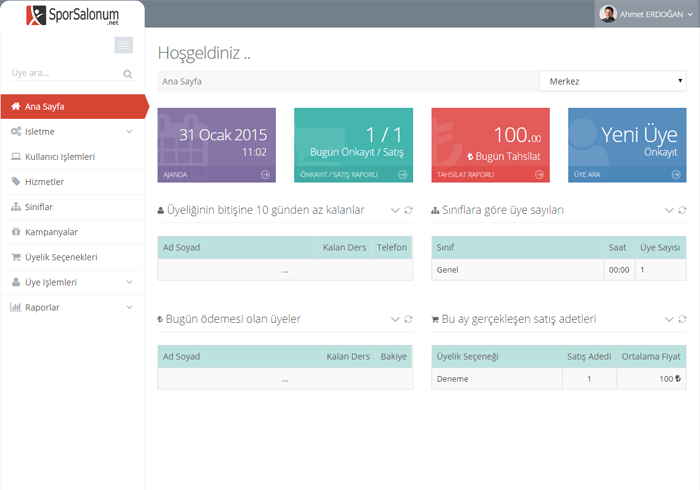
Task: Click the arrow icon on ÜYE ARA bar
Action: tap(676, 174)
